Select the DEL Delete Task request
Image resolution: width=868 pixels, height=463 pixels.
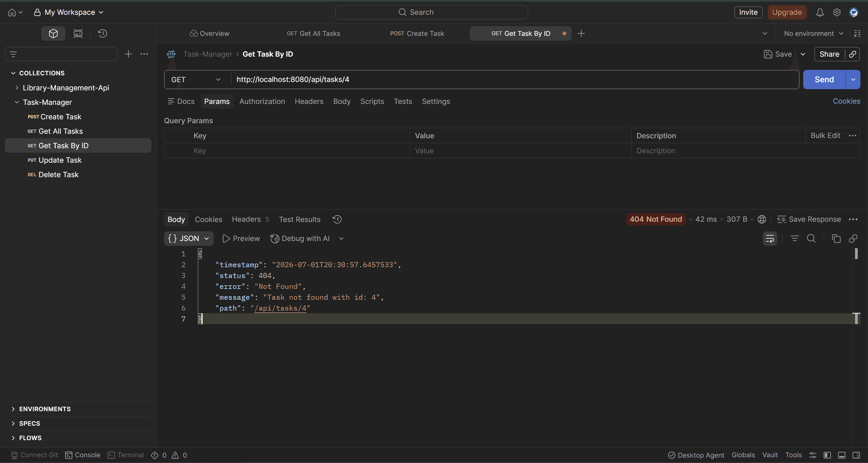[78, 174]
